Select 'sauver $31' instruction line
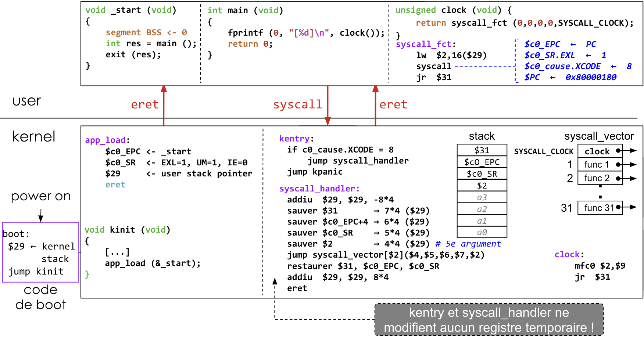 click(x=358, y=211)
